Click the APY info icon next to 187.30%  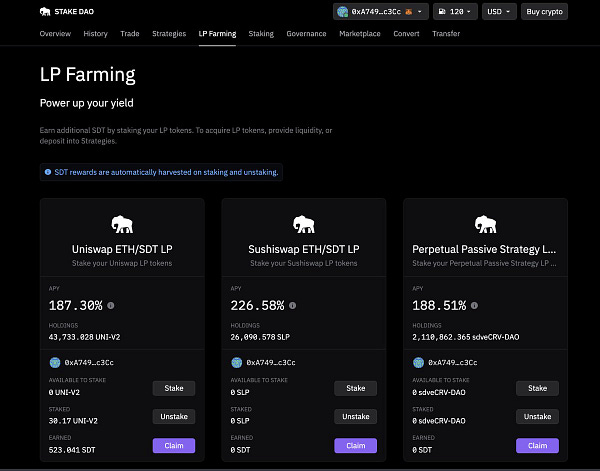pyautogui.click(x=111, y=305)
